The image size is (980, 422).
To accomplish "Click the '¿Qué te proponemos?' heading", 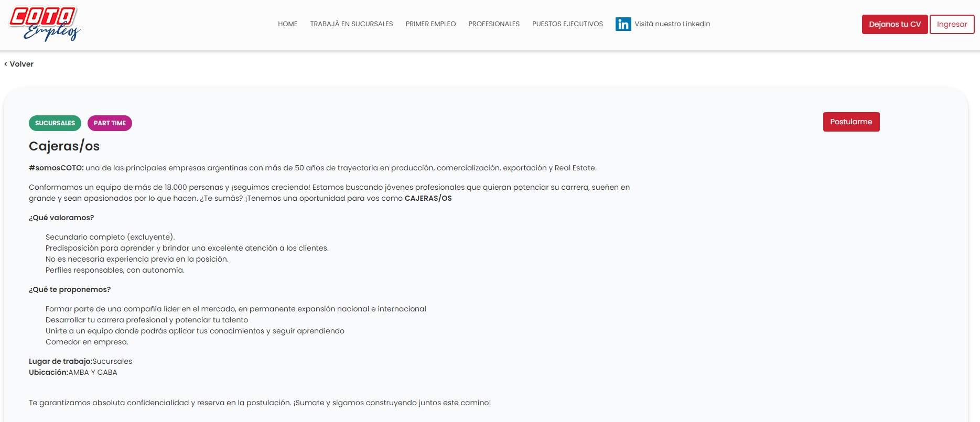I will pos(70,289).
